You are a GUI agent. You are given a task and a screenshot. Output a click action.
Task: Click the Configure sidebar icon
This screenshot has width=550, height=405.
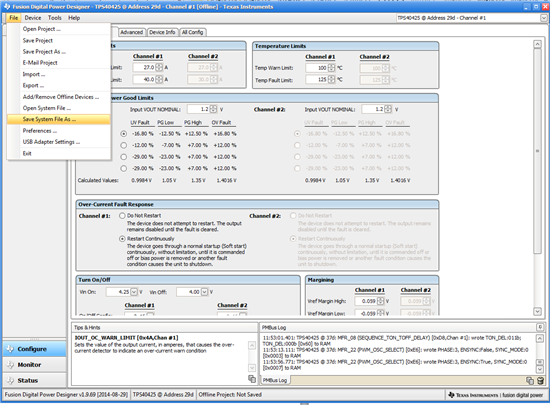pos(10,349)
